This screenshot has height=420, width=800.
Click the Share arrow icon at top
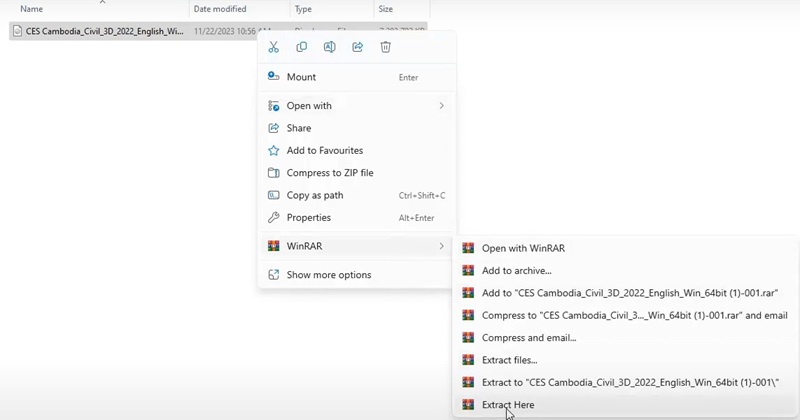click(358, 47)
